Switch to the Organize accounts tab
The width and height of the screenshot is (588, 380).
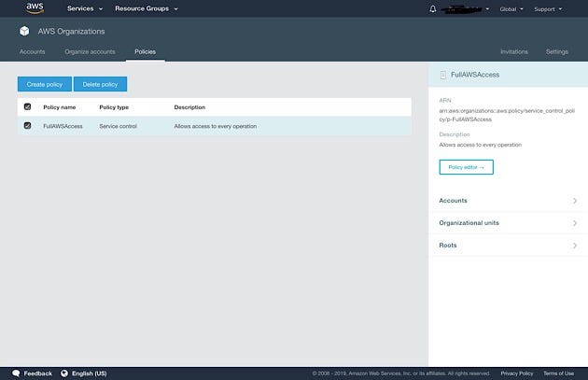click(90, 51)
